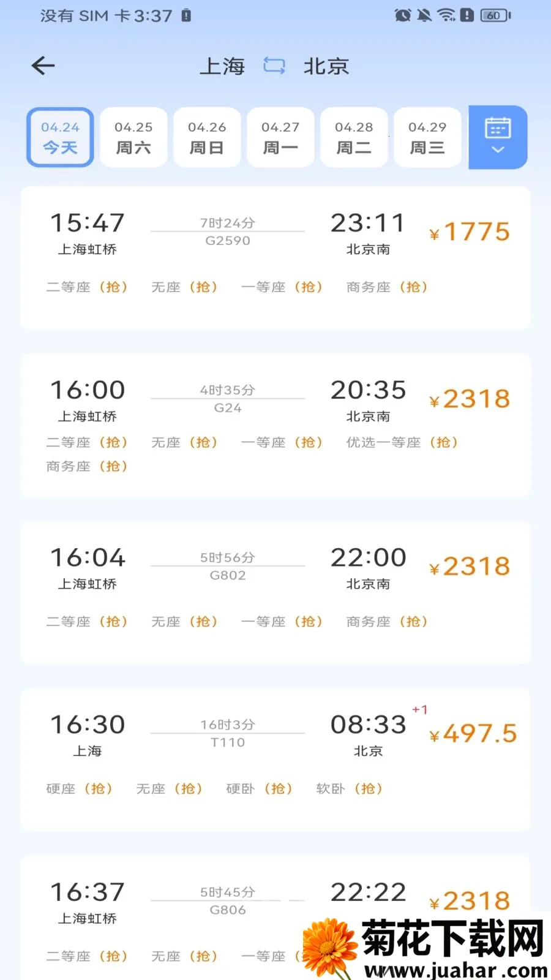Choose the 04.27 周一 date tab
This screenshot has width=551, height=980.
click(280, 137)
